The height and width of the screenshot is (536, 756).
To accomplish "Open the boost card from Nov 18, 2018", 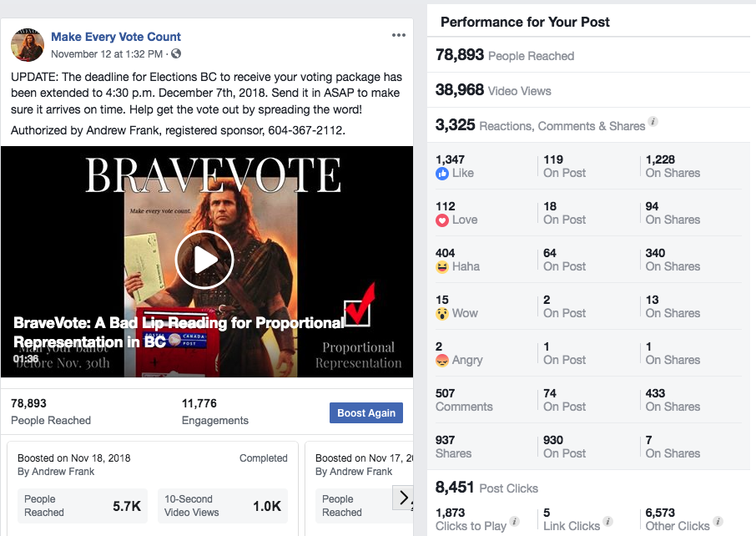I will point(153,488).
